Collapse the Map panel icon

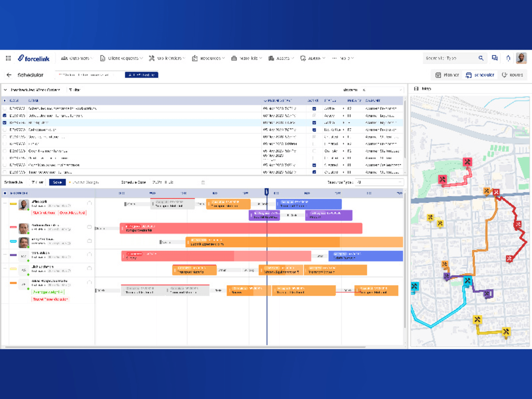[416, 89]
